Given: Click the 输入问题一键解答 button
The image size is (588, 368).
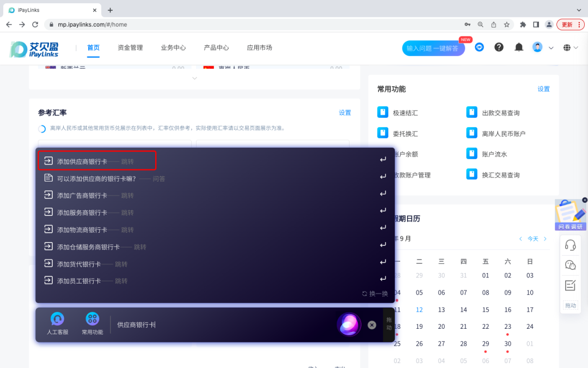Looking at the screenshot, I should tap(433, 49).
